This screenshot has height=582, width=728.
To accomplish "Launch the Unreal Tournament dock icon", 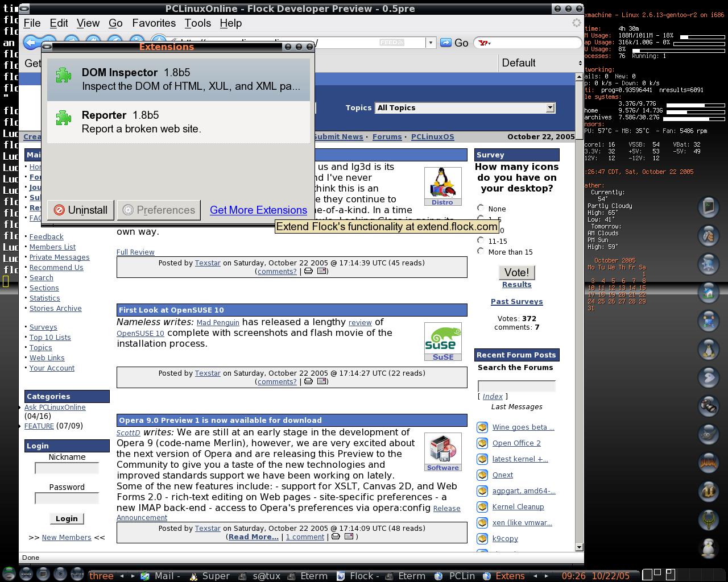I will (709, 492).
